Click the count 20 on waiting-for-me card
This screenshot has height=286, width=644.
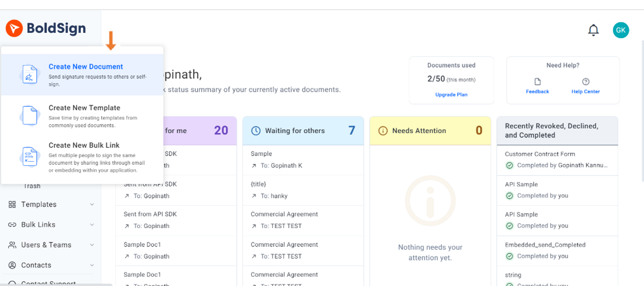[x=221, y=130]
